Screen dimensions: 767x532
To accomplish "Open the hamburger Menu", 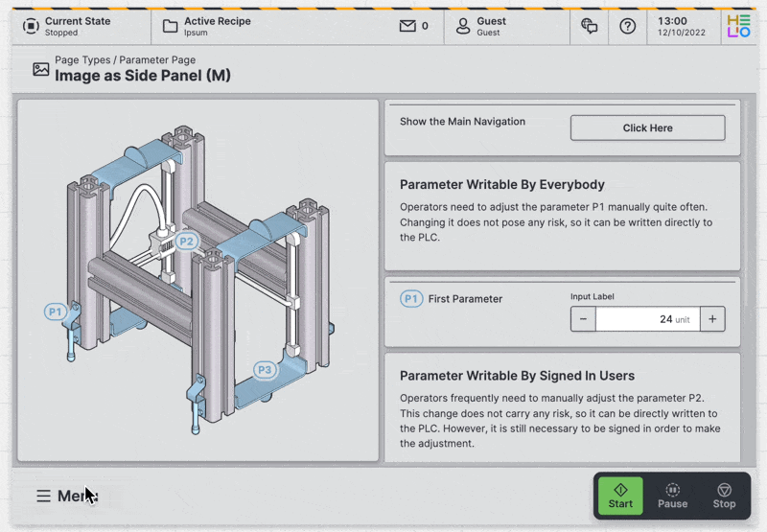I will point(44,496).
